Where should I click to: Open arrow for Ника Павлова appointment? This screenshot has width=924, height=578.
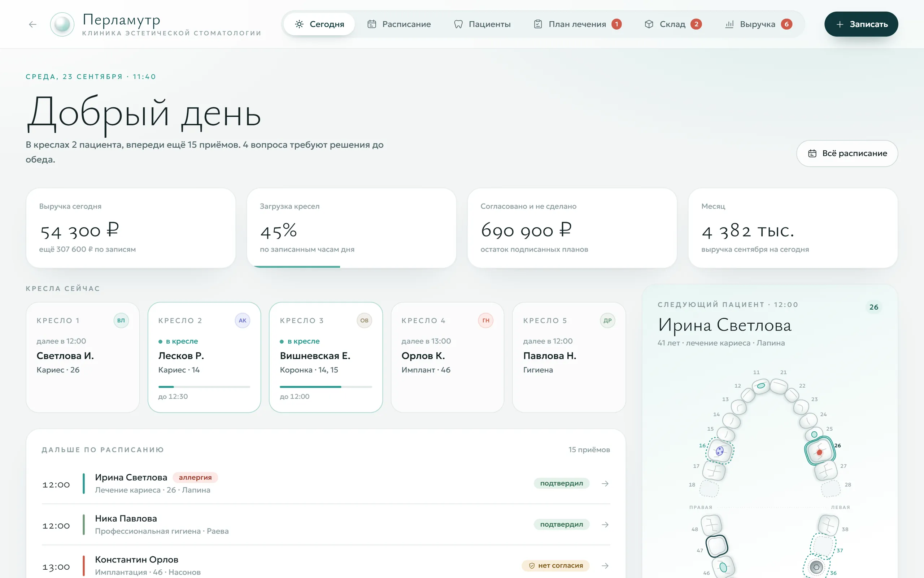tap(605, 525)
